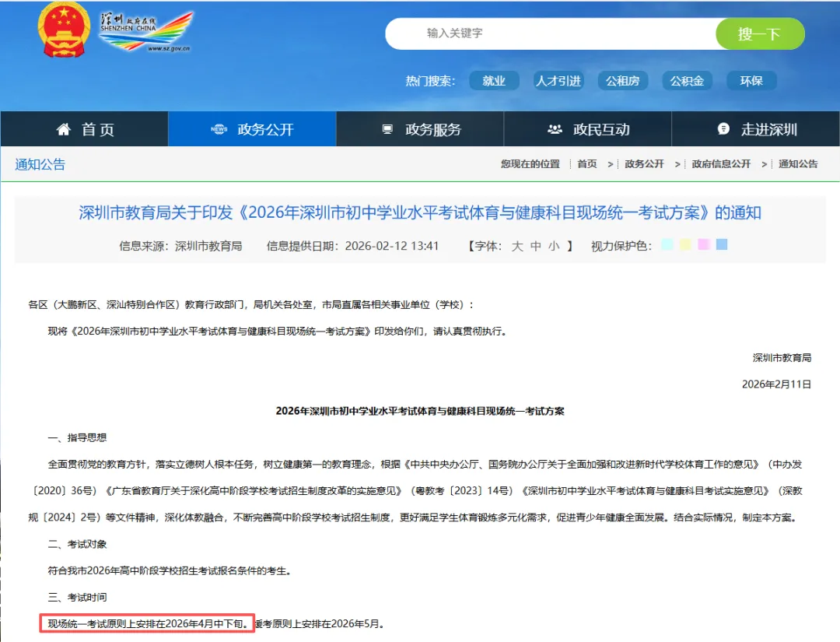
Task: Click the home icon on the 首页 tab
Action: click(62, 129)
